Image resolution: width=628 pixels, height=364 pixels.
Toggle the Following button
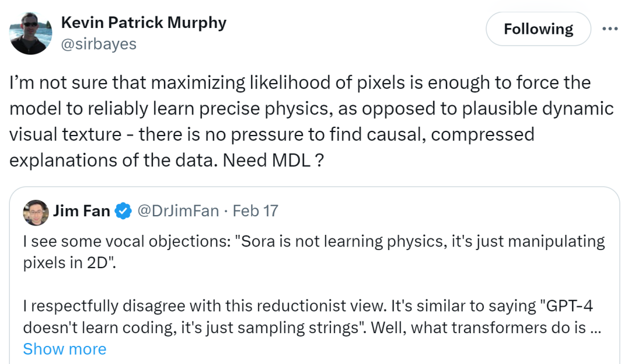538,29
